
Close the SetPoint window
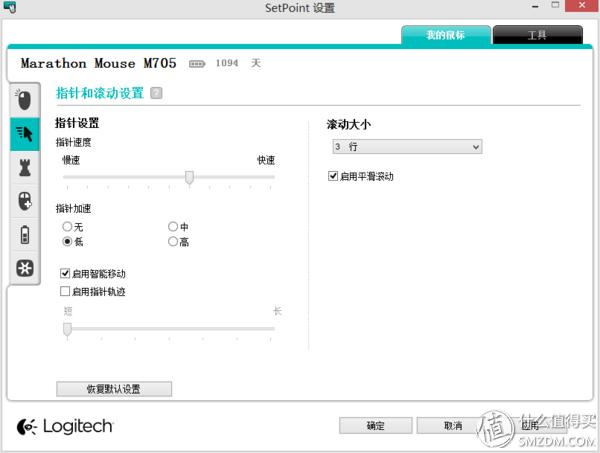click(582, 6)
